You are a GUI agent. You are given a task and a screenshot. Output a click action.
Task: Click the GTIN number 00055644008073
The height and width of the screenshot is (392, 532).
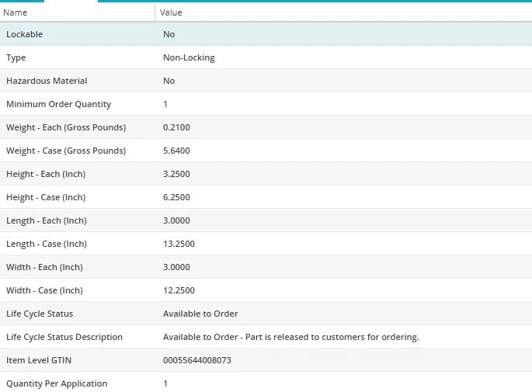197,360
